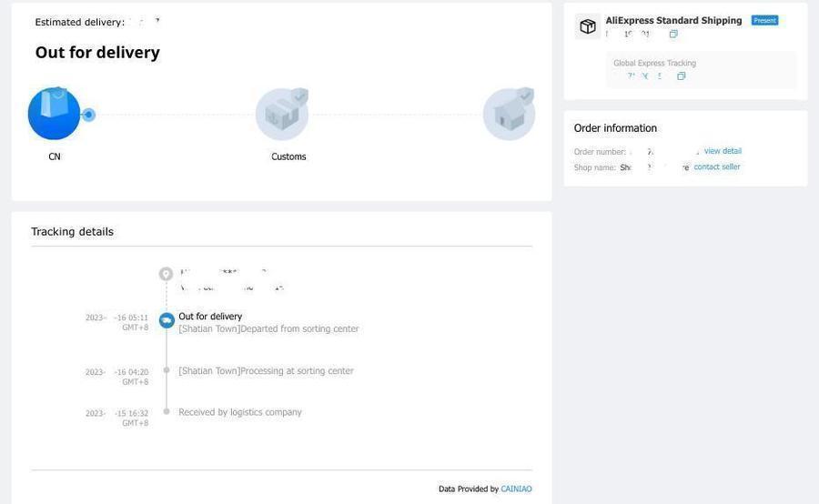Click the 'Out for delivery' timeline status text

210,316
